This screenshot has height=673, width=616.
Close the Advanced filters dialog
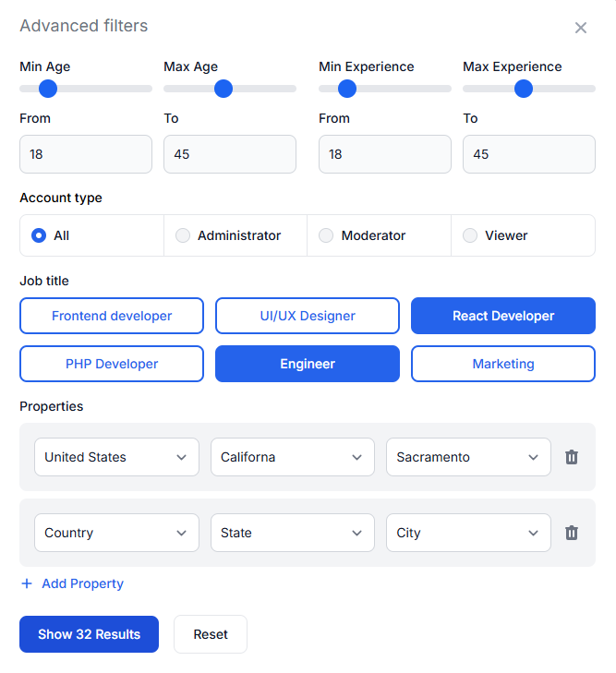581,28
